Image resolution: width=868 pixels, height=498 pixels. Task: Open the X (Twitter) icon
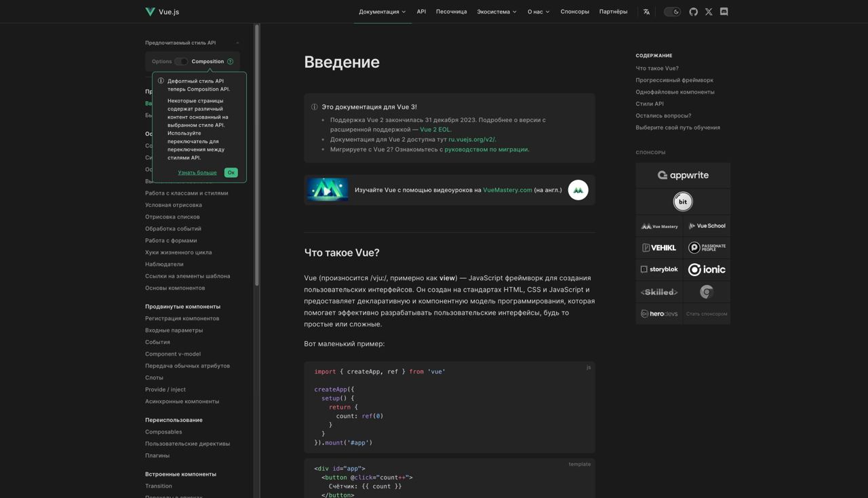click(709, 12)
